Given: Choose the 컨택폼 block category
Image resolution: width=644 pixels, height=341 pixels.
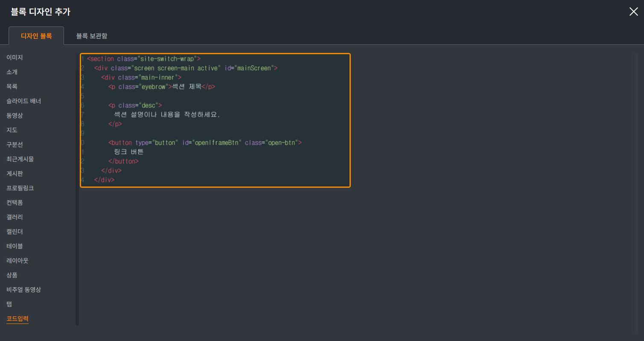Looking at the screenshot, I should click(x=15, y=202).
